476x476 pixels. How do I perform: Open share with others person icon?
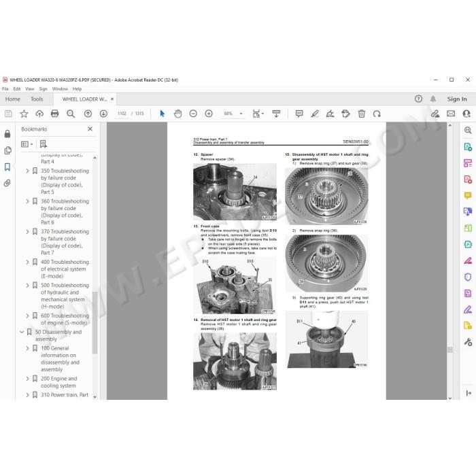pos(466,114)
